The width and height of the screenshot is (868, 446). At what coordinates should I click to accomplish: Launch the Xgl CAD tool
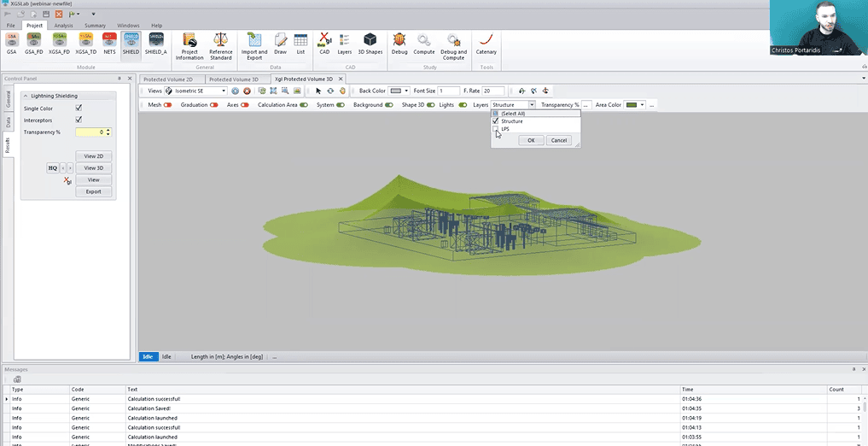tap(324, 44)
